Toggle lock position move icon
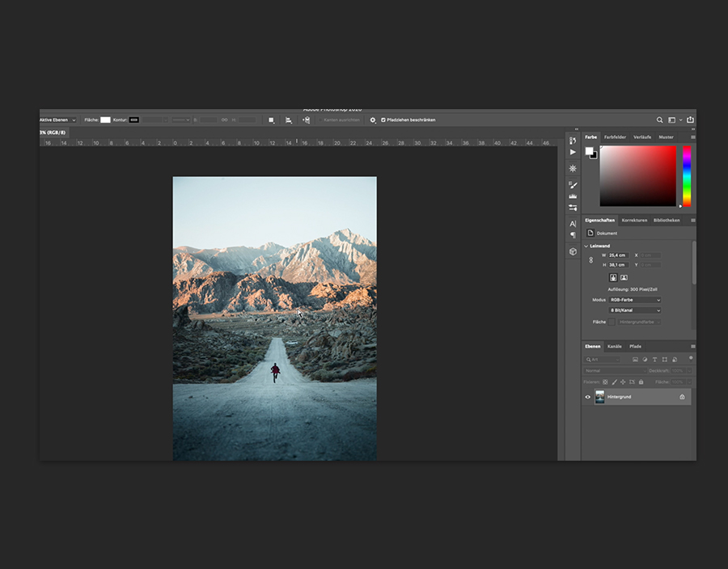 coord(623,382)
